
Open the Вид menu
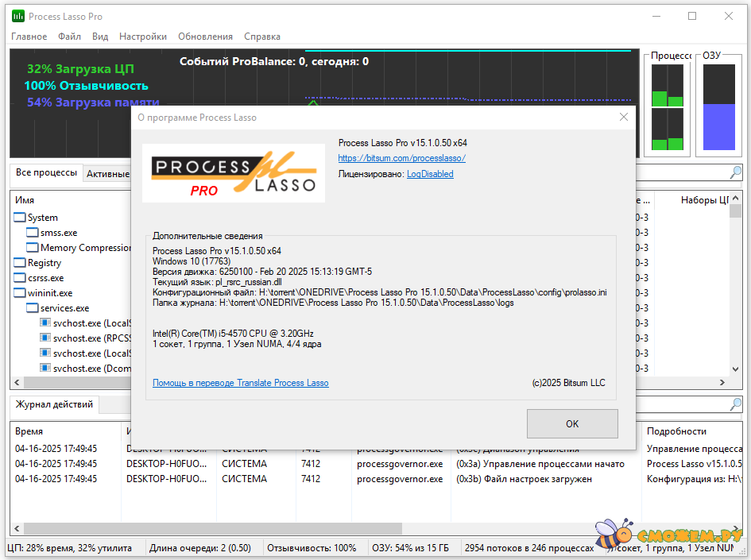click(100, 37)
